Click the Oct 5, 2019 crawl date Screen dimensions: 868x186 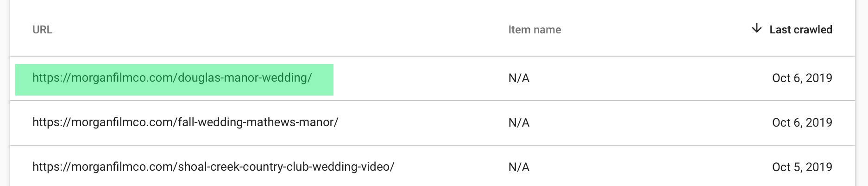tap(802, 167)
